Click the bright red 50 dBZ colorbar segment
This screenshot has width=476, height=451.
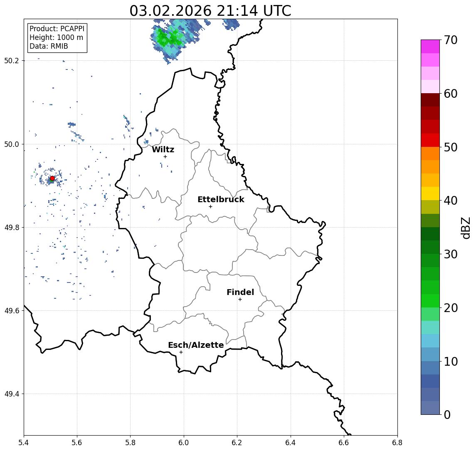430,140
